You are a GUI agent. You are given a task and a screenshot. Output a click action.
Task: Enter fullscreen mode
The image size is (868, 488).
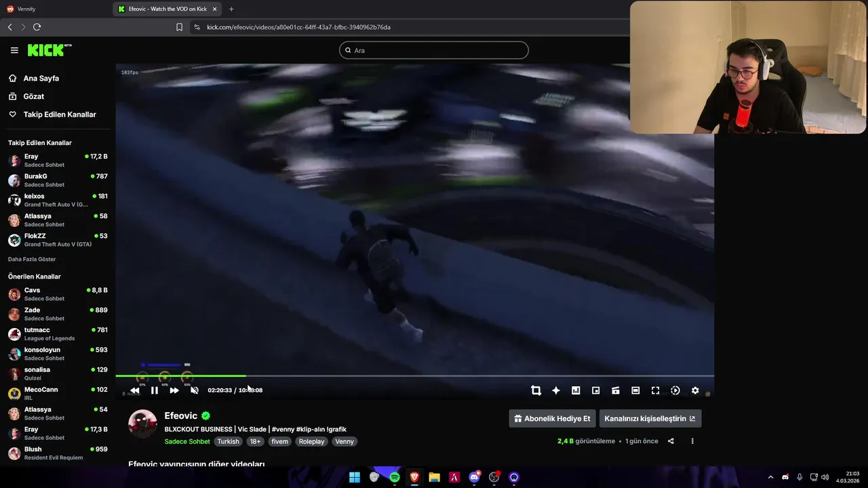pyautogui.click(x=655, y=390)
